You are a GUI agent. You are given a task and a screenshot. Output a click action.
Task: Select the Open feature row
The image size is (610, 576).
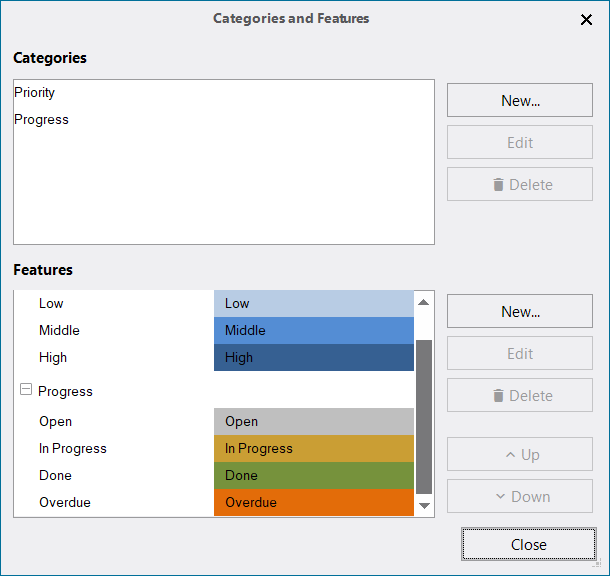[55, 422]
